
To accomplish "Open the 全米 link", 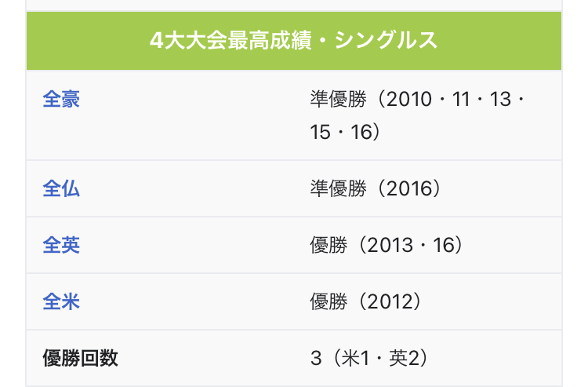I will tap(61, 301).
